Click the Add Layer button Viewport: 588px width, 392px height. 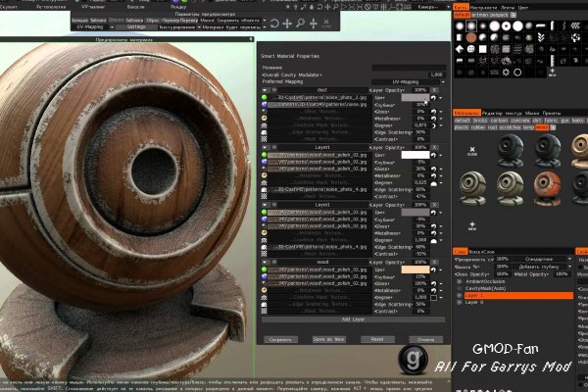coord(353,319)
